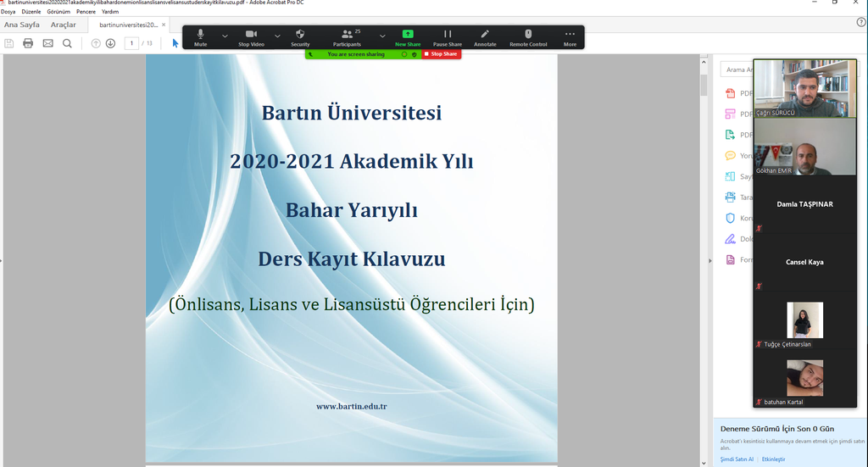Open the Annotate pencil tool
868x467 pixels.
(485, 35)
